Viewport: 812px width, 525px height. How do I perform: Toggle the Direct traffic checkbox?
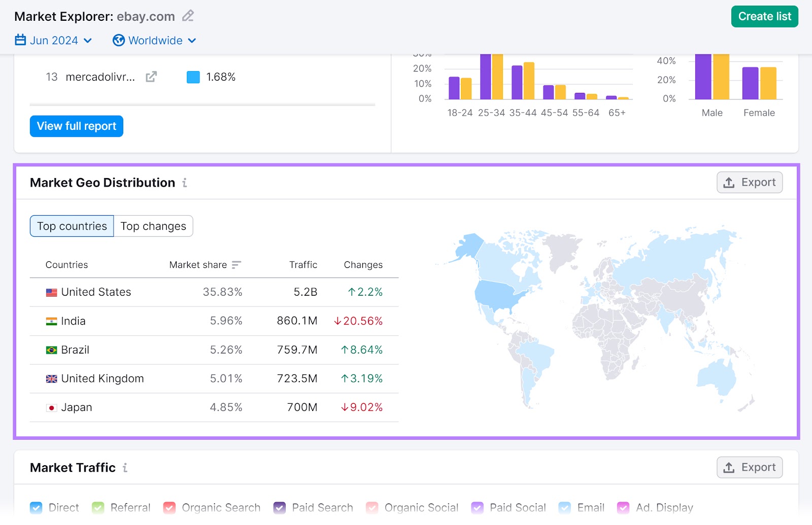click(36, 508)
